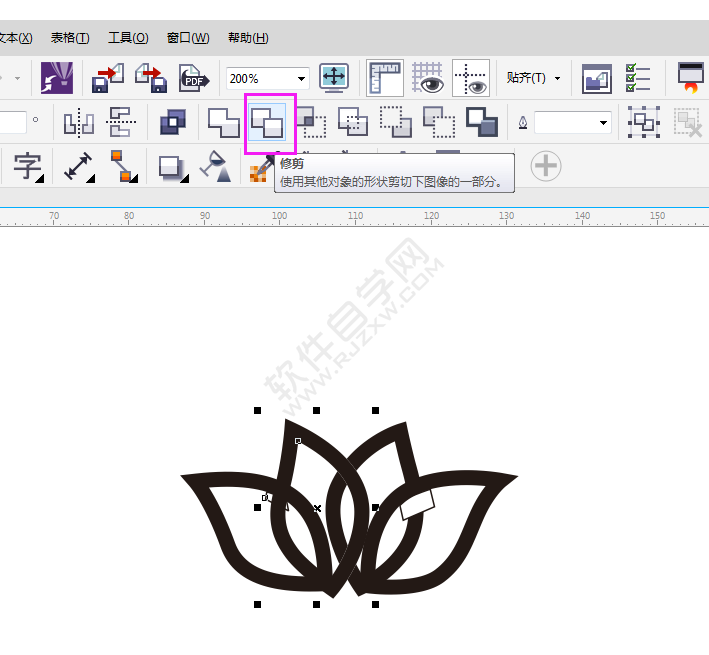Select the 字 Text tool
This screenshot has height=655, width=709.
(x=28, y=167)
